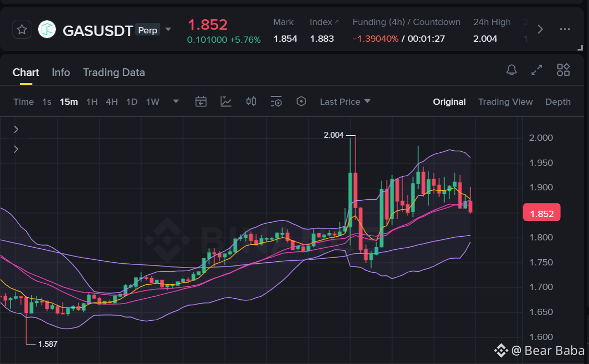Click the GAS token logo icon
The height and width of the screenshot is (364, 589).
(47, 29)
